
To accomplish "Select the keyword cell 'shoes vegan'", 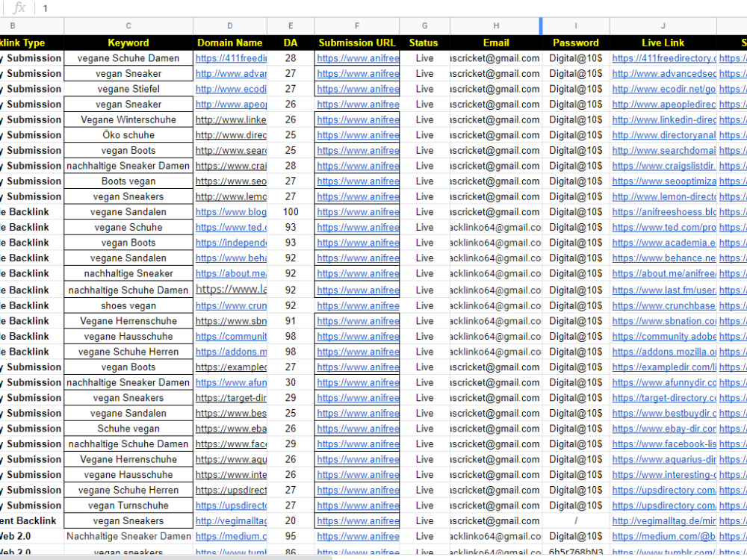I will point(128,305).
